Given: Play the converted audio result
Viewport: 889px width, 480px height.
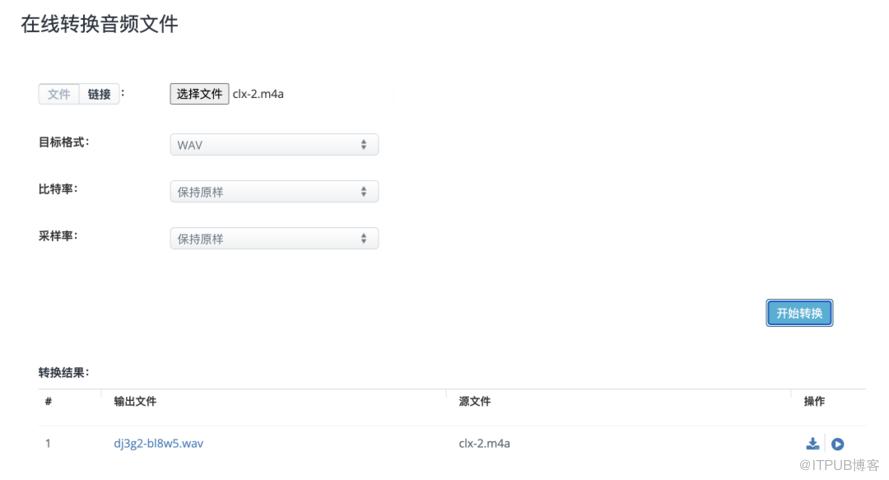Looking at the screenshot, I should [838, 444].
